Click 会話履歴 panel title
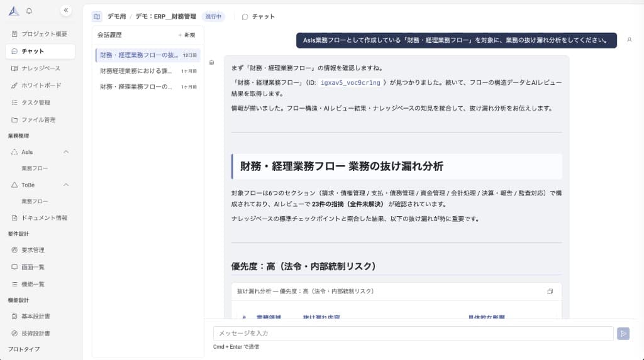This screenshot has height=360, width=644. click(109, 35)
